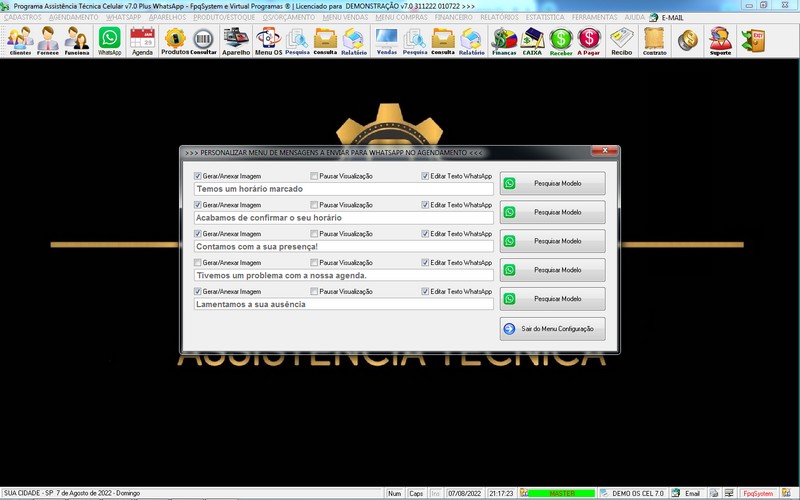The height and width of the screenshot is (500, 800).
Task: Open the Finanças pie chart icon
Action: click(504, 41)
